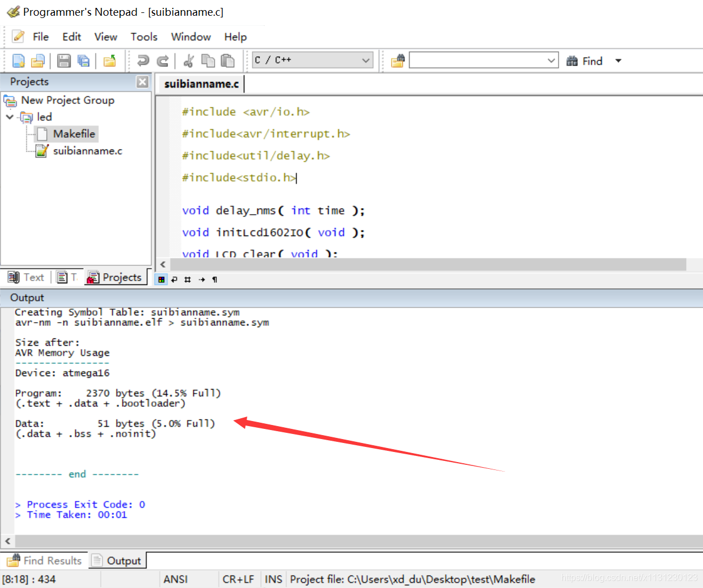
Task: Click the Cut scissors icon
Action: 189,61
